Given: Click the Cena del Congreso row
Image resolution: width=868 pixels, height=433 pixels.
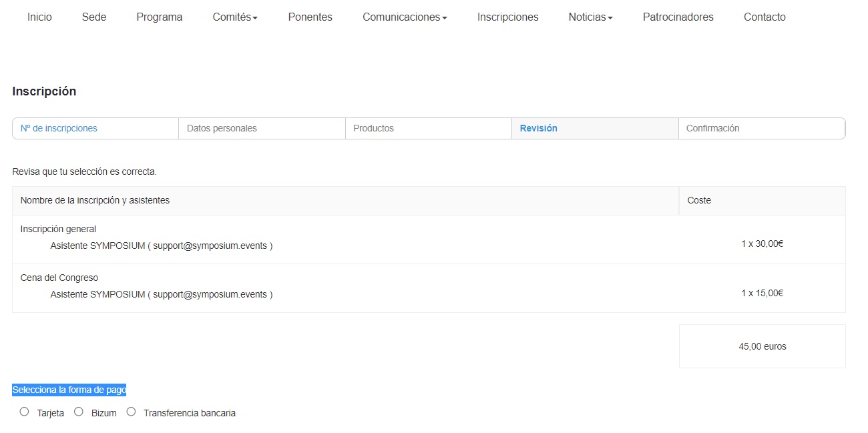Looking at the screenshot, I should tap(59, 278).
